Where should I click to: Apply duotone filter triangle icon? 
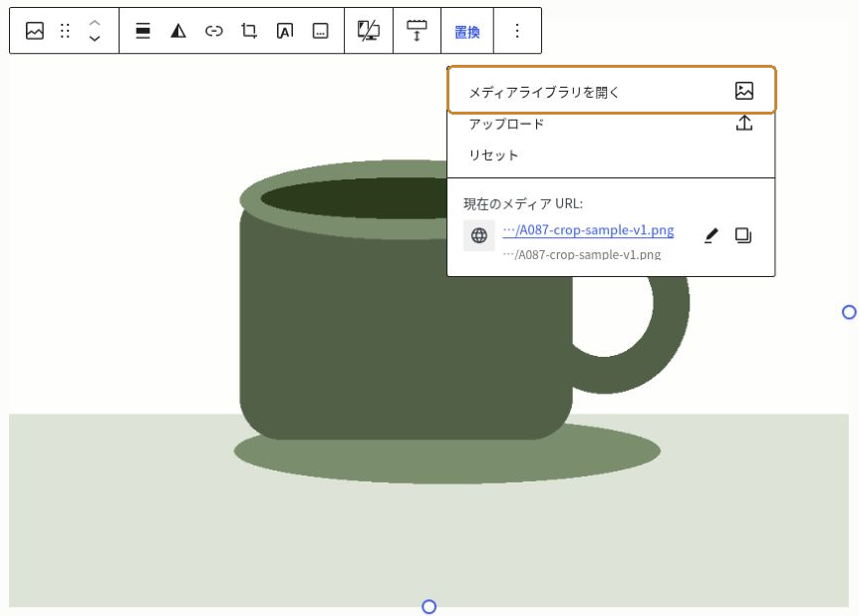point(178,31)
